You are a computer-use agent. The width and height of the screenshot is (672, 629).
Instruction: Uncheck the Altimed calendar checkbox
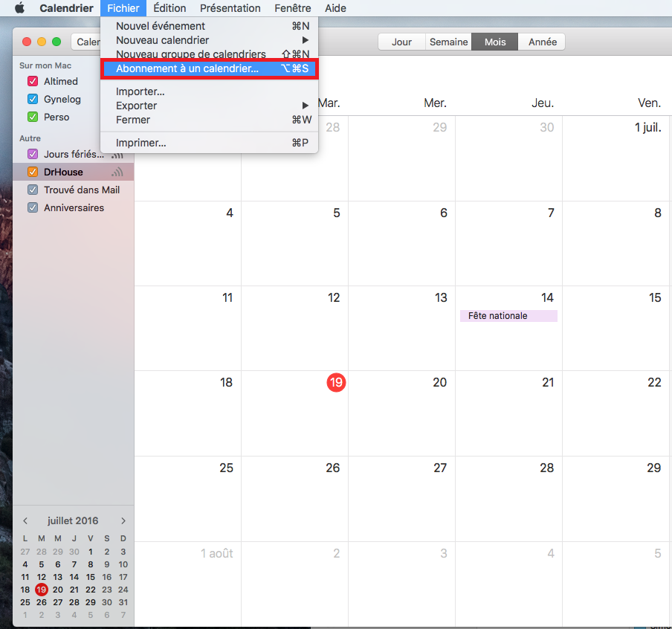pyautogui.click(x=33, y=82)
